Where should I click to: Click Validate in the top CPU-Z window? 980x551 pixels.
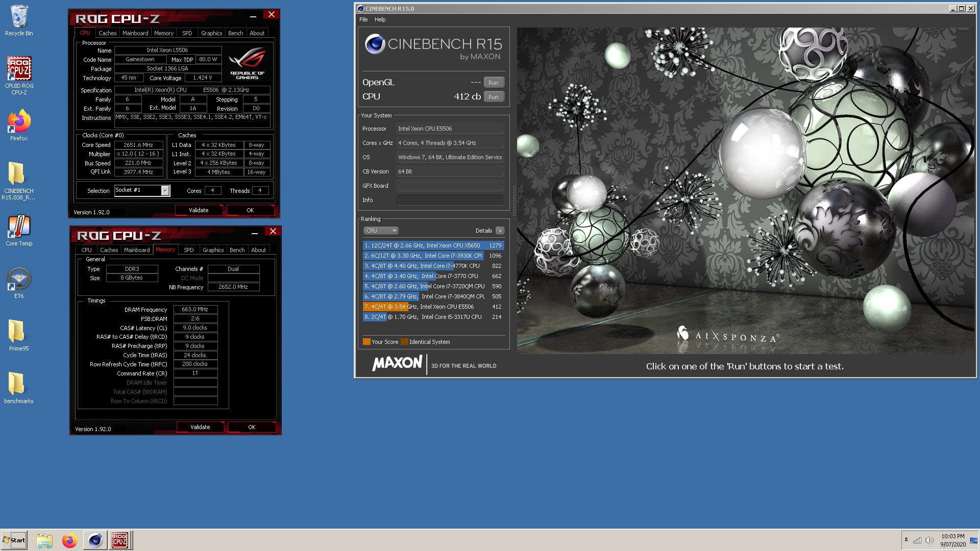pos(199,210)
